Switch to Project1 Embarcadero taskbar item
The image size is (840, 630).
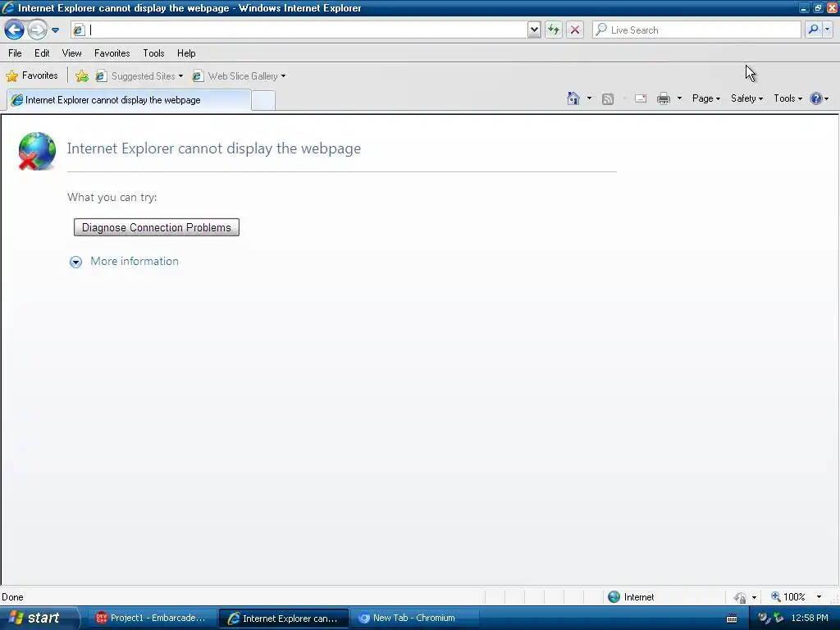pos(151,619)
